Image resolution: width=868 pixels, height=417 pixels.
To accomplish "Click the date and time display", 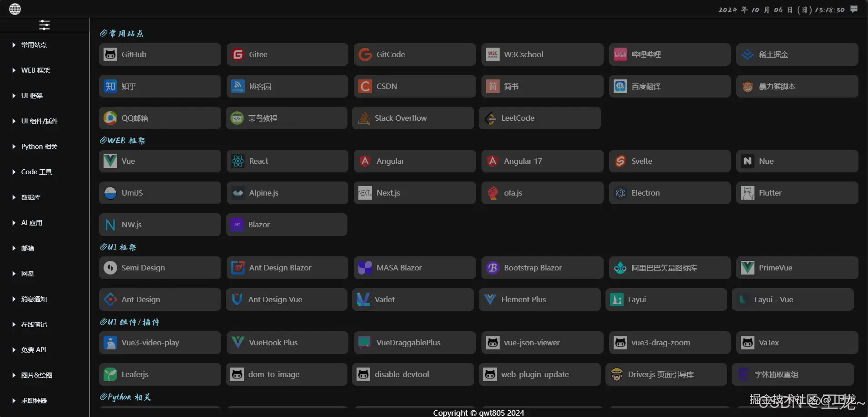I will 781,10.
